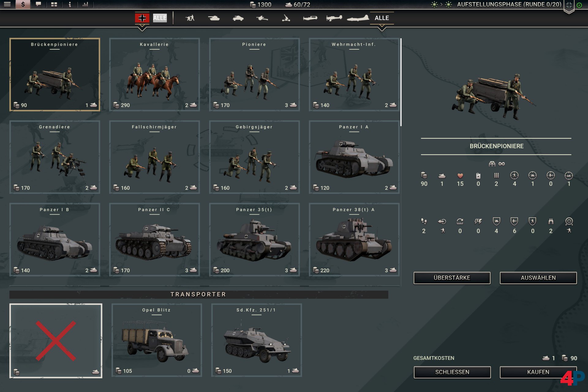This screenshot has height=392, width=588.
Task: Click the SCHLIESSEN button
Action: pyautogui.click(x=452, y=372)
